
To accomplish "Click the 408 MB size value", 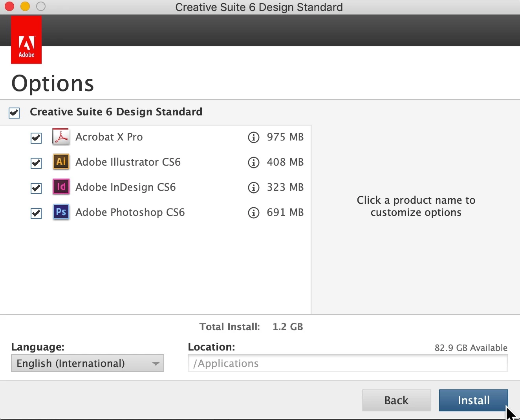I will tap(285, 162).
